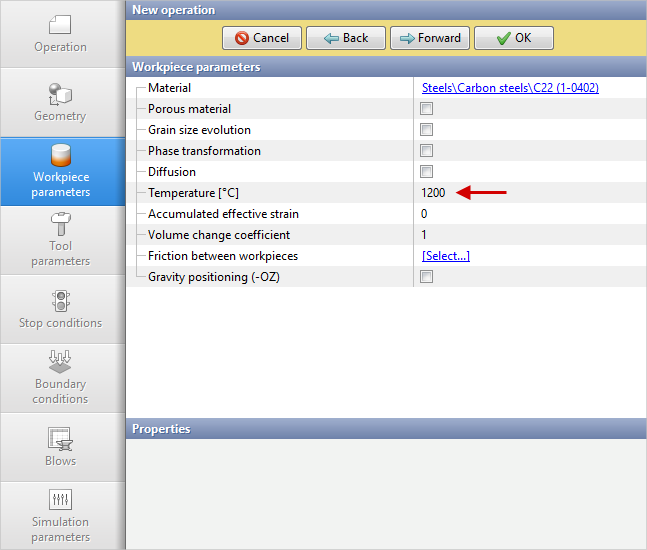This screenshot has width=647, height=550.
Task: Select the Geometry cube icon
Action: (x=60, y=94)
